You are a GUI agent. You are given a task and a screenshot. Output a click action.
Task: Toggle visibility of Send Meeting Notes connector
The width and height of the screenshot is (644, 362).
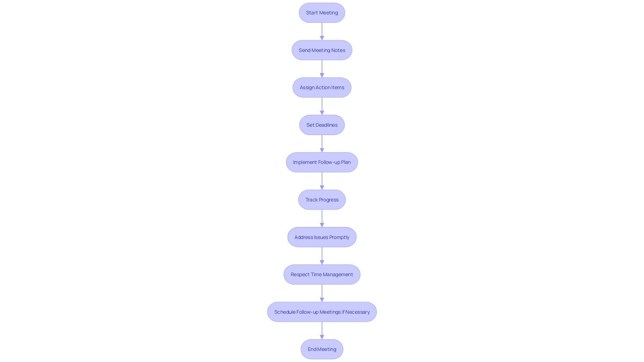[322, 31]
